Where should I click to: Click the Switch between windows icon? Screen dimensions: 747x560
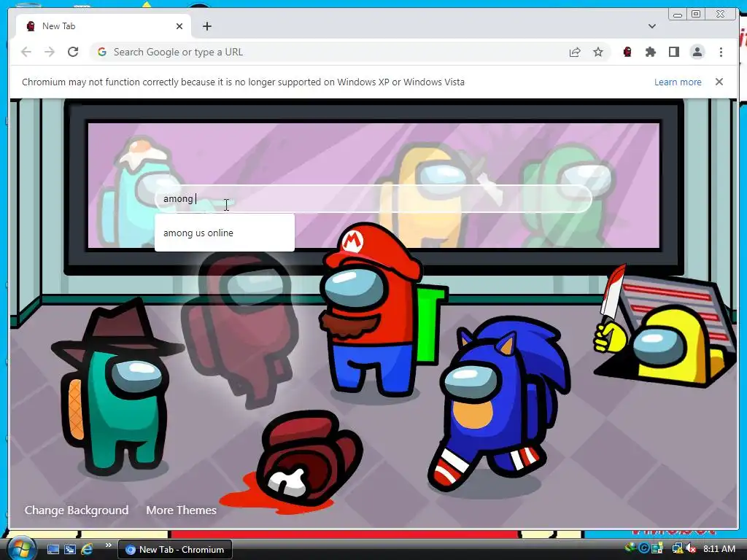70,549
